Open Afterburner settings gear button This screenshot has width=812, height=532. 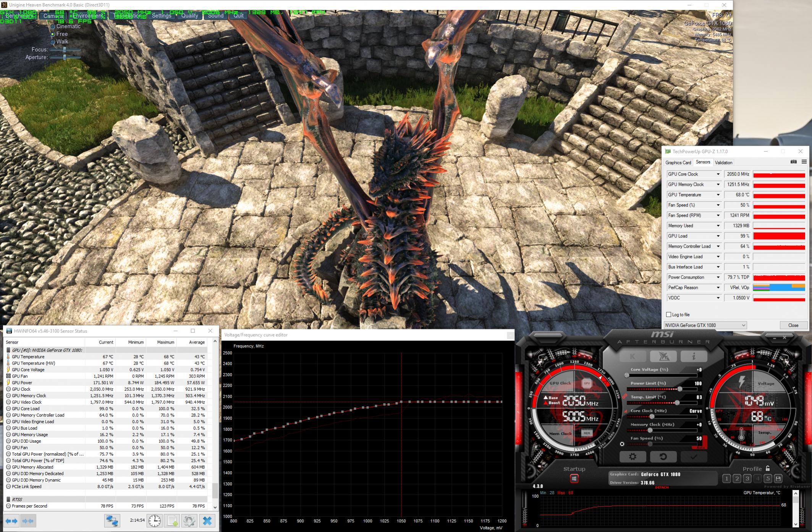click(x=632, y=456)
